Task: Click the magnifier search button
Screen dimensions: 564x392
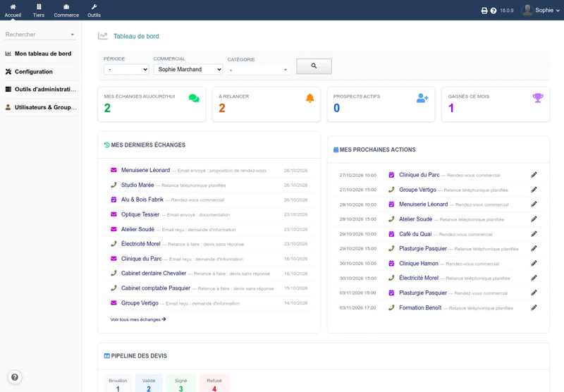Action: point(314,66)
